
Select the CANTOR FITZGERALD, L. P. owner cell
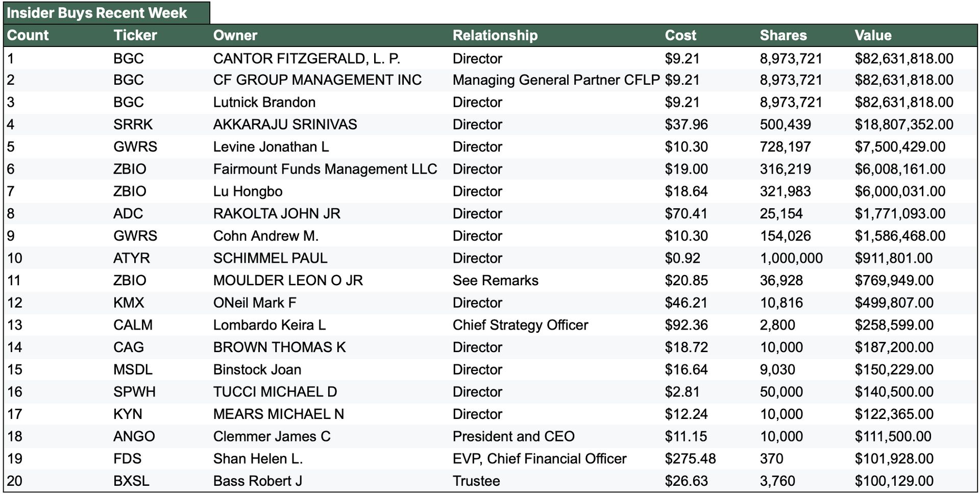[306, 59]
